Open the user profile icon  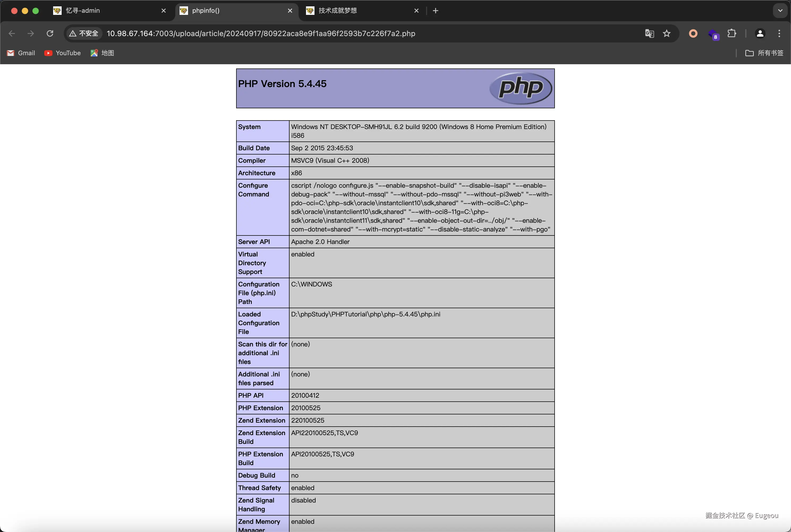(760, 34)
